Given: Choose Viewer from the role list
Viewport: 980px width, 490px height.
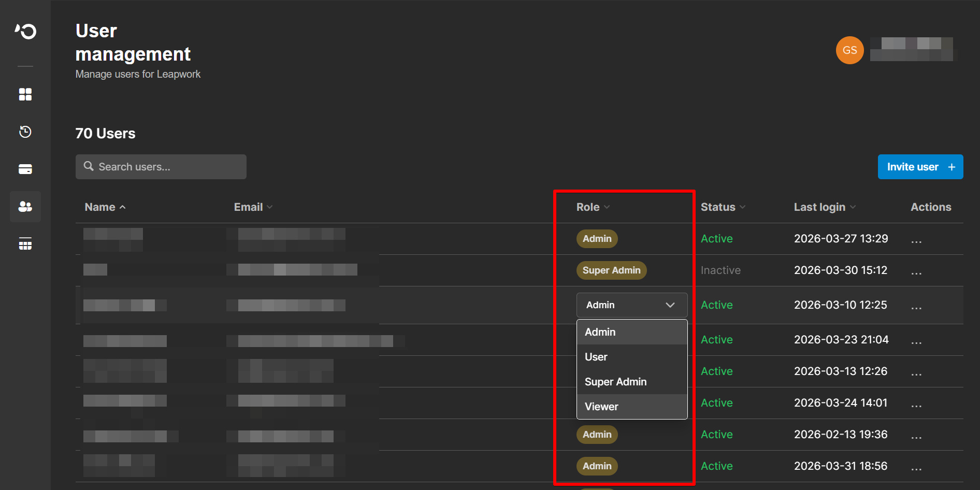Looking at the screenshot, I should pyautogui.click(x=601, y=407).
